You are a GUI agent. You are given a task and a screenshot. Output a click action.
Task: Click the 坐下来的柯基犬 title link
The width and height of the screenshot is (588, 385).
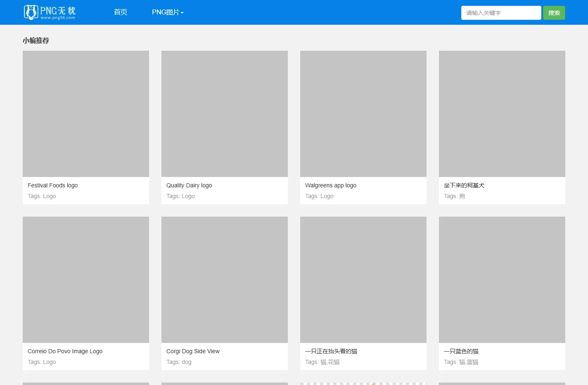coord(464,185)
